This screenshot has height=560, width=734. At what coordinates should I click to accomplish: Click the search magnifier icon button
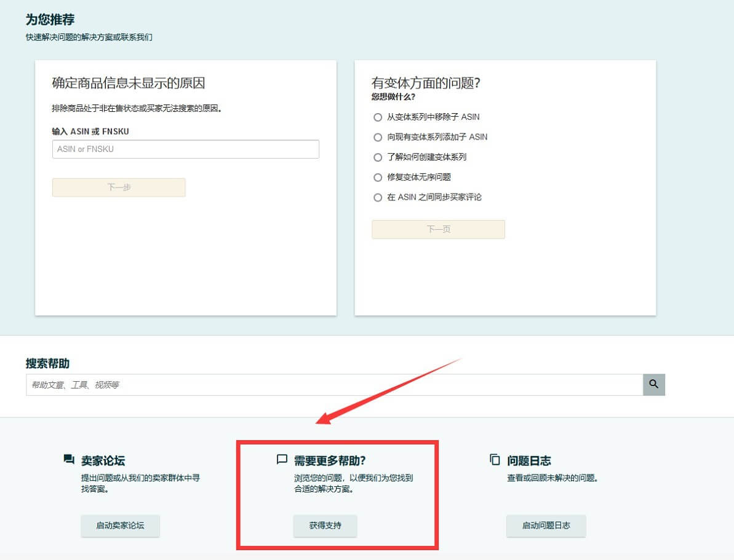[x=653, y=384]
